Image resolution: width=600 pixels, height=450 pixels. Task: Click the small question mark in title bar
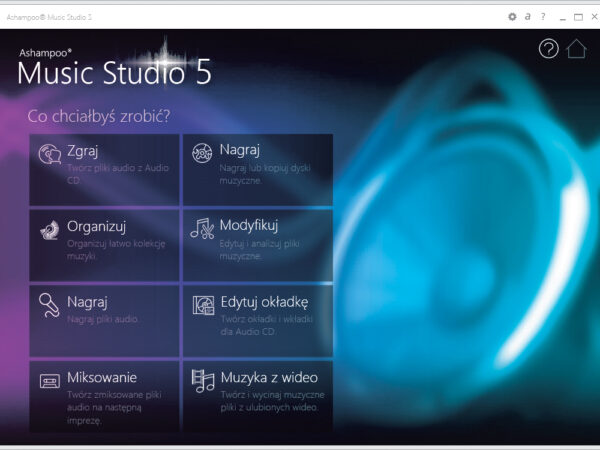pos(542,17)
